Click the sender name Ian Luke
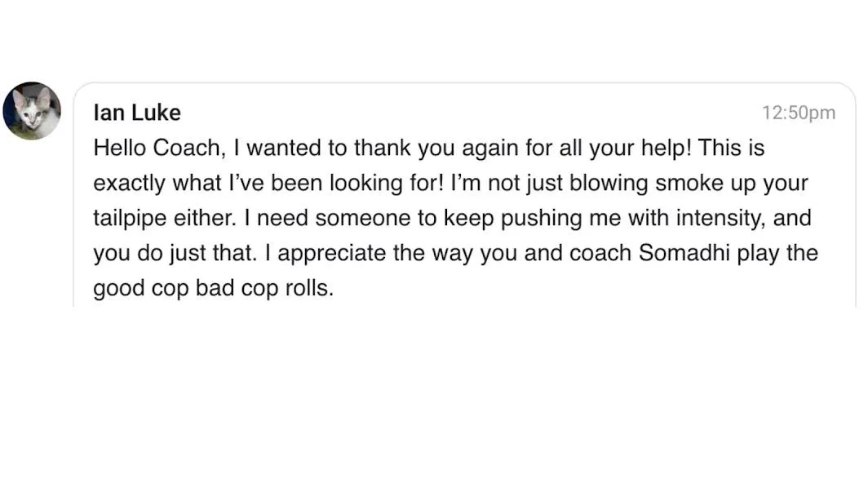868x488 pixels. pyautogui.click(x=137, y=113)
